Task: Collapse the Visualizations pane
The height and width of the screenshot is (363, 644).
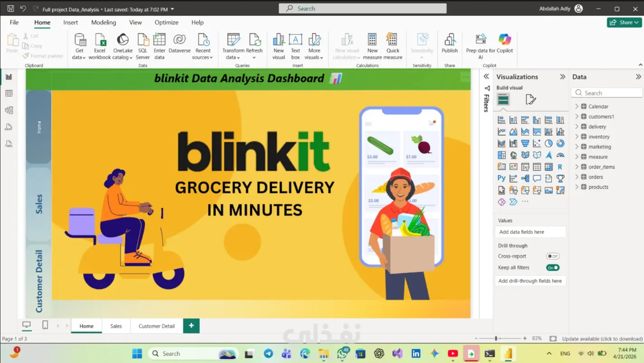Action: (562, 77)
